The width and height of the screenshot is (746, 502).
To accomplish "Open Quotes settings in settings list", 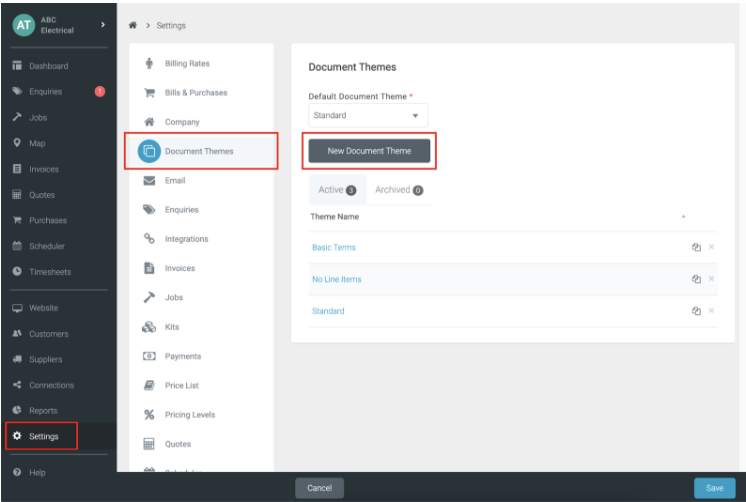I will (x=201, y=444).
